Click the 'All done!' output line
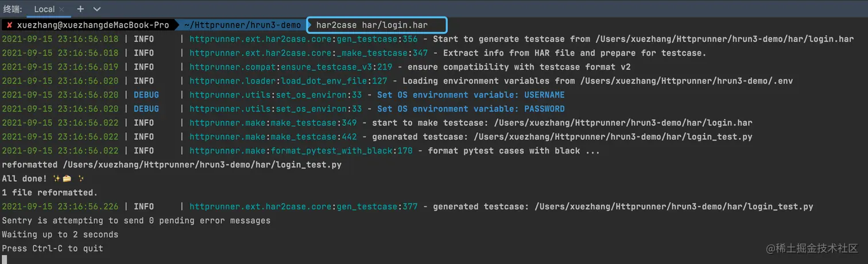 [x=42, y=178]
